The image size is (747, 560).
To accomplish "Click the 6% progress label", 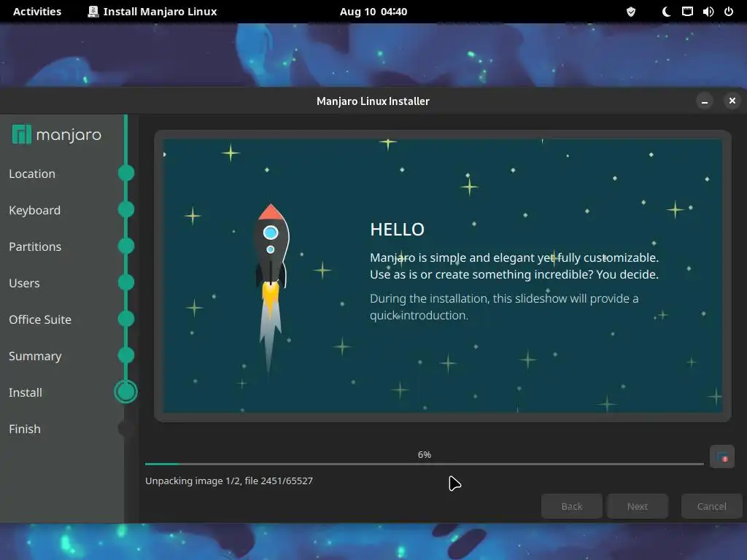I will 425,455.
